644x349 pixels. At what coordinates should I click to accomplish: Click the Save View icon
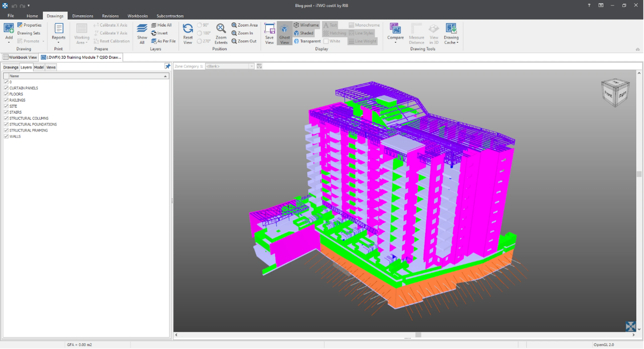(x=269, y=29)
